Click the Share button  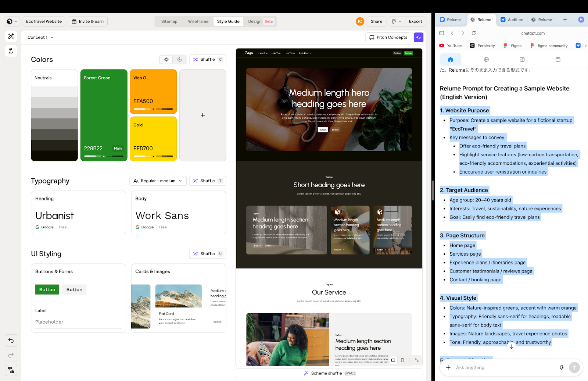point(376,21)
